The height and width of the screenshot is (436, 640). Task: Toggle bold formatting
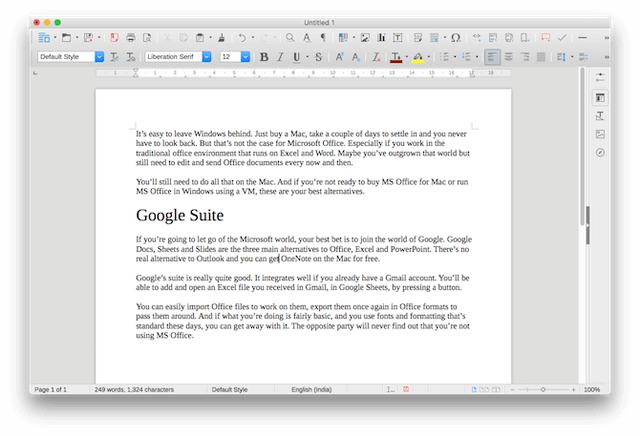tap(264, 57)
